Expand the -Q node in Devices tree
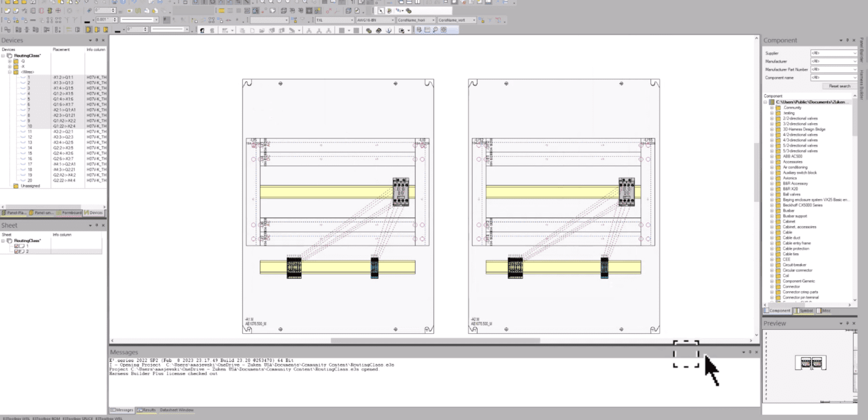 [x=9, y=61]
